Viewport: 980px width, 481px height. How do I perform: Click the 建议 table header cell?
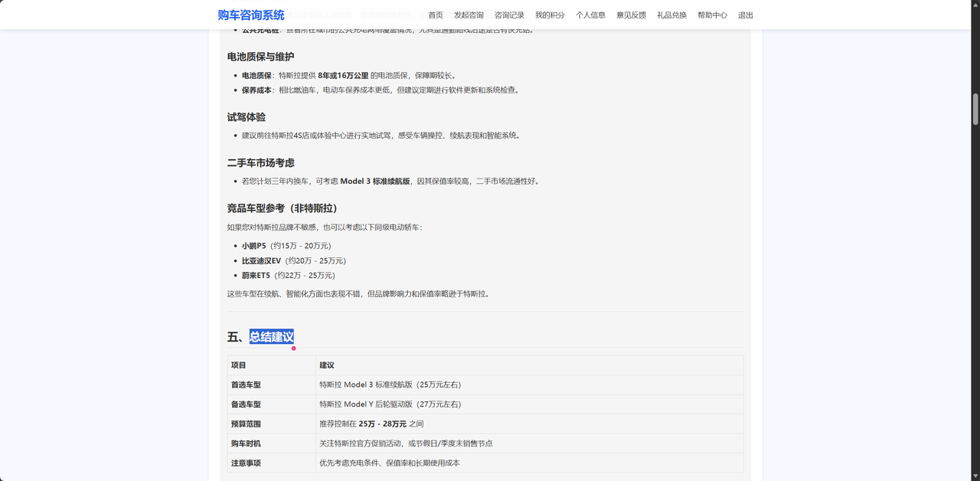pyautogui.click(x=529, y=365)
